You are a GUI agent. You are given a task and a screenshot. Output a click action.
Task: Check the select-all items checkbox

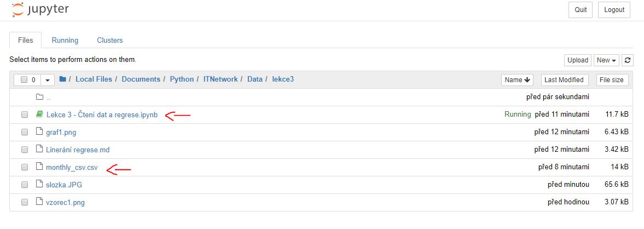(x=24, y=80)
